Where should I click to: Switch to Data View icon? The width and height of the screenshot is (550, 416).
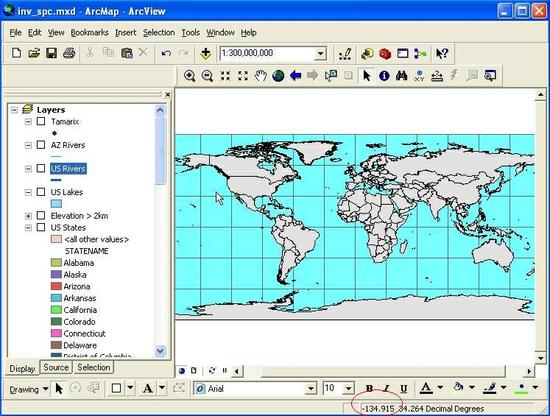[182, 370]
